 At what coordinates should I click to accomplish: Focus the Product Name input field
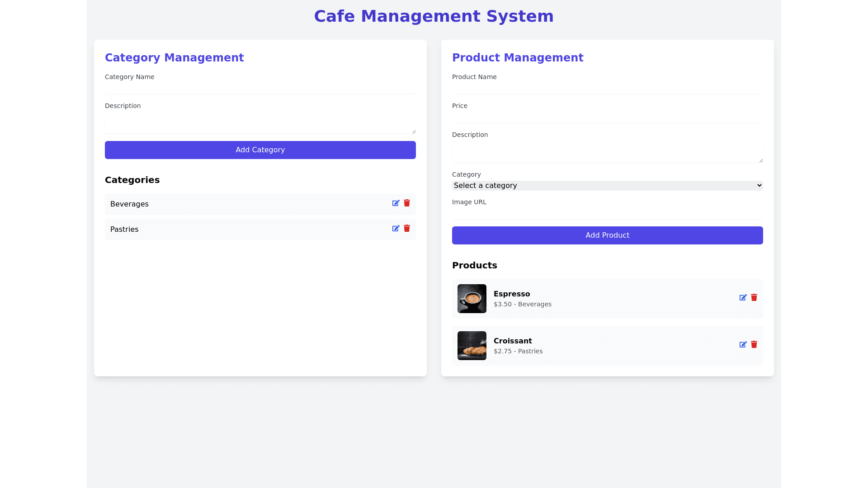click(x=607, y=89)
